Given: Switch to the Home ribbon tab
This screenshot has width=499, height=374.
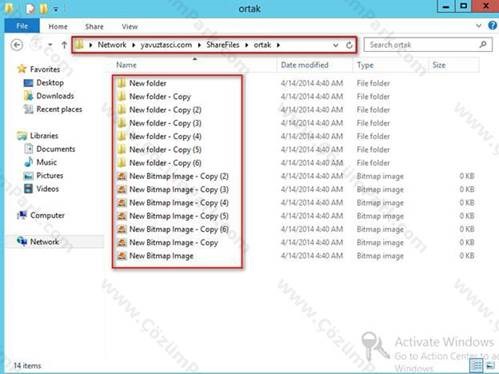Looking at the screenshot, I should (x=58, y=27).
